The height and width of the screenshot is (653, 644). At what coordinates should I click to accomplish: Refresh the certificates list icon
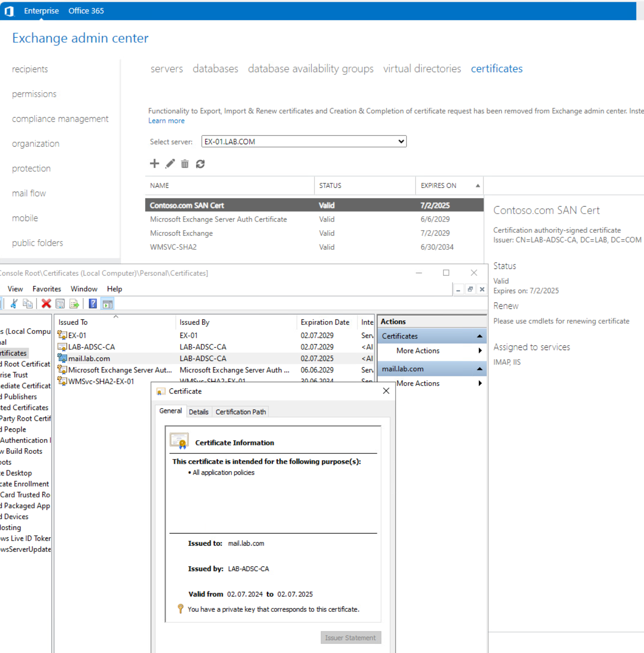[200, 163]
